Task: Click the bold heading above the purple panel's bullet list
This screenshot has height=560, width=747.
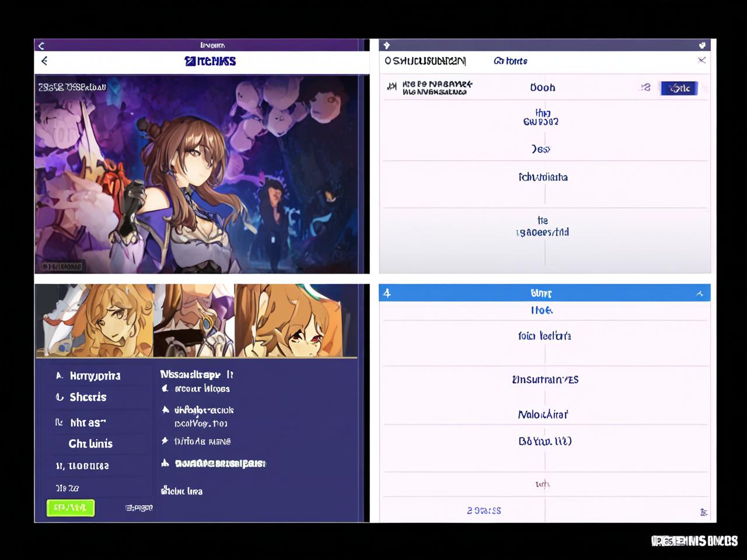Action: tap(197, 374)
